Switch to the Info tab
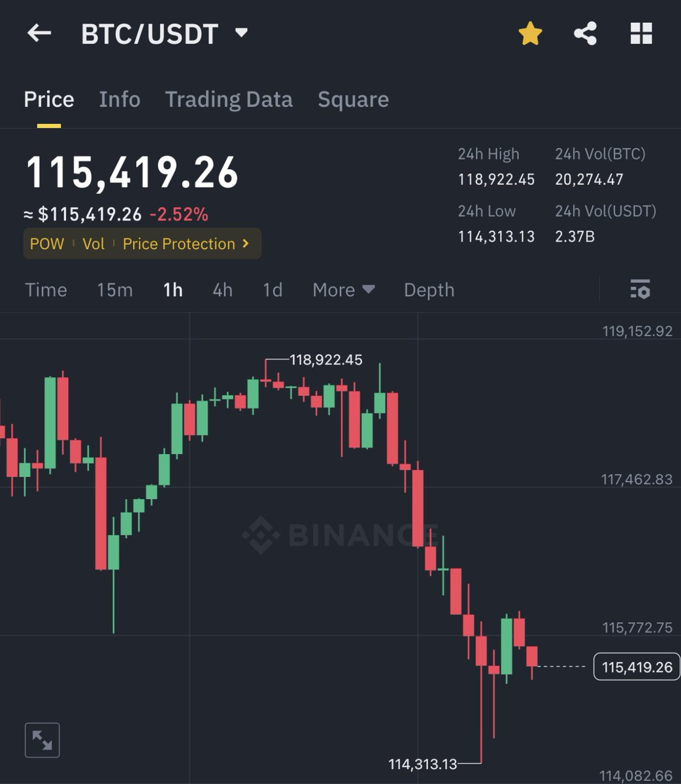681x784 pixels. coord(120,99)
